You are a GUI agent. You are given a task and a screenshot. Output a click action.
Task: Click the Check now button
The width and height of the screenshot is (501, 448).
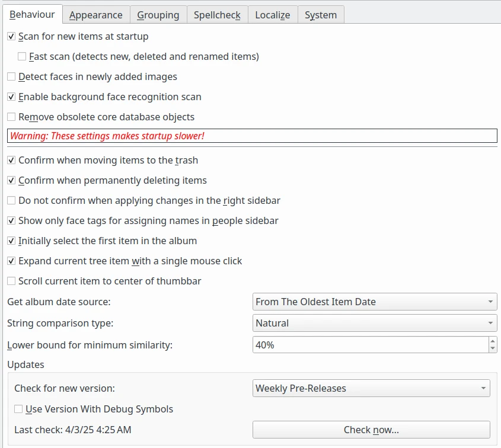coord(371,430)
